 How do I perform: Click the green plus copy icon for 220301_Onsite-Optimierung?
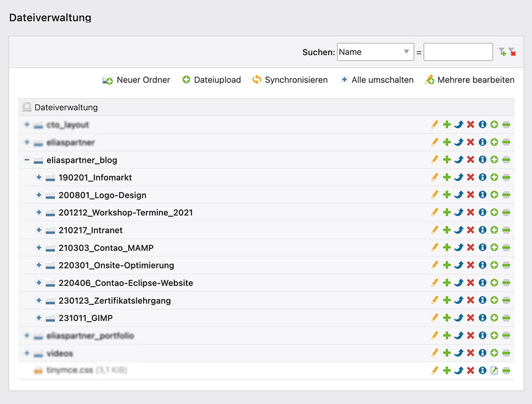[447, 265]
